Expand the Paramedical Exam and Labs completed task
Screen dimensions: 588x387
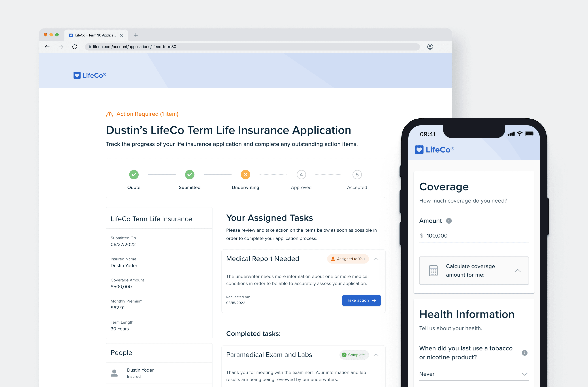point(376,354)
